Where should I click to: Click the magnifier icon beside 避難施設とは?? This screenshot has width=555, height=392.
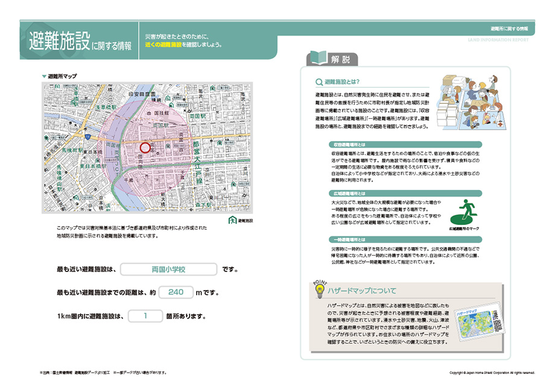(319, 82)
